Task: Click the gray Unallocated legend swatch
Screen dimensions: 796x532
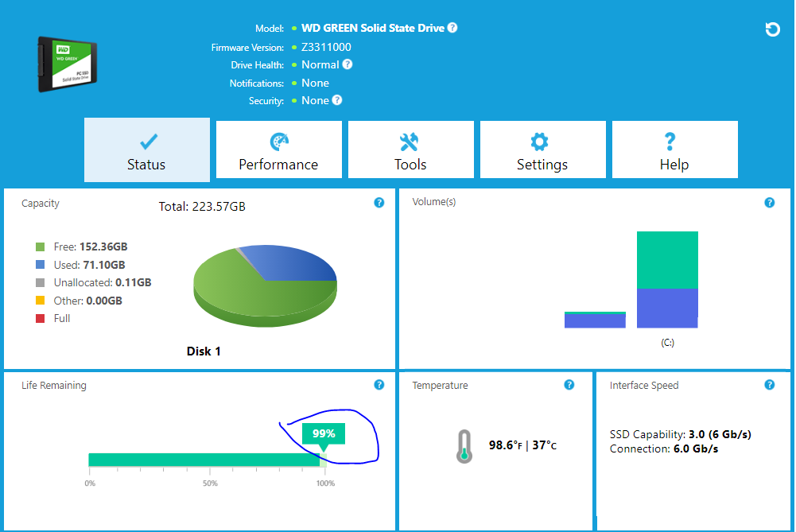Action: (40, 282)
